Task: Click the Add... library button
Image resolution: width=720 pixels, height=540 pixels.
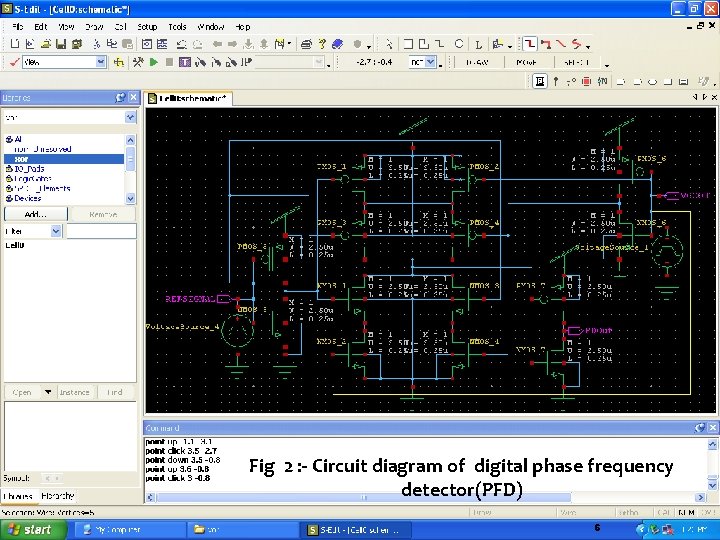Action: (x=35, y=214)
